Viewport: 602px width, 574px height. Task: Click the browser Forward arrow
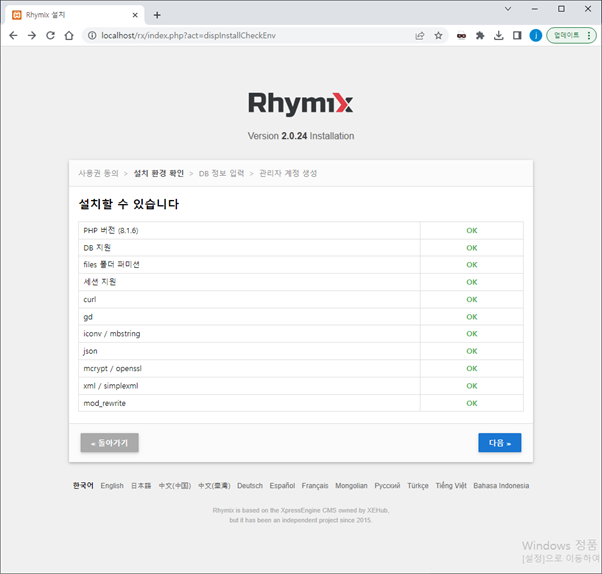click(32, 36)
